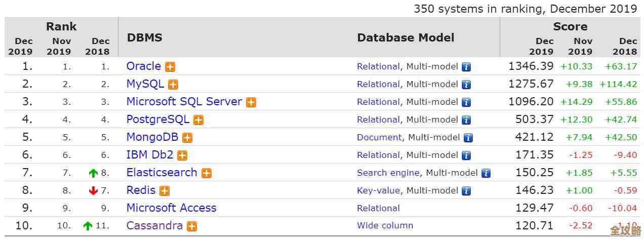Open the Oracle DBMS link
The height and width of the screenshot is (240, 644).
click(143, 66)
